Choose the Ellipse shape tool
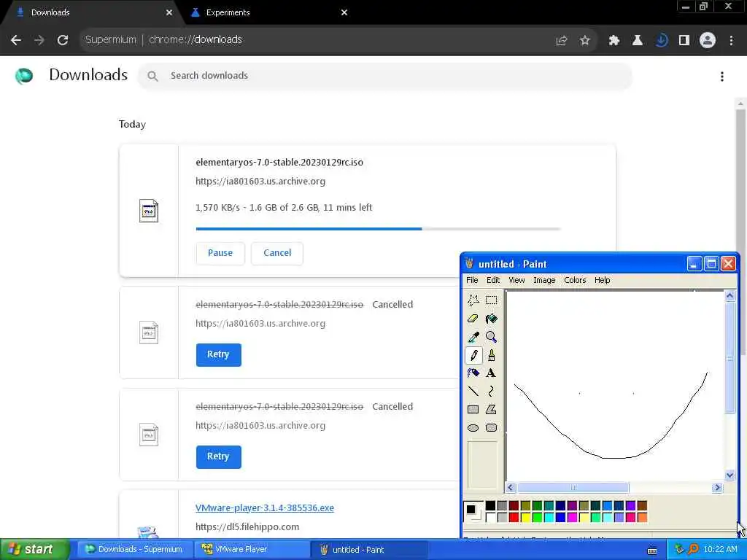This screenshot has width=747, height=560. click(473, 427)
